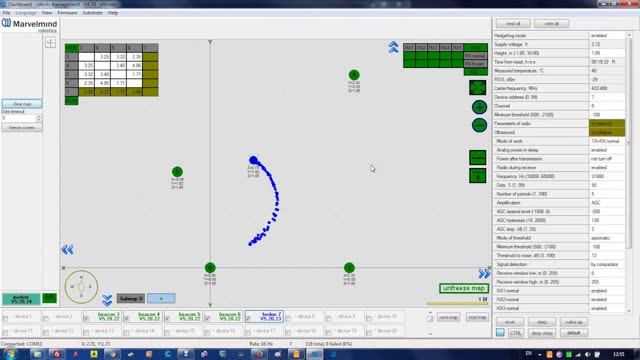Click the volume icon in system tray

[x=588, y=354]
